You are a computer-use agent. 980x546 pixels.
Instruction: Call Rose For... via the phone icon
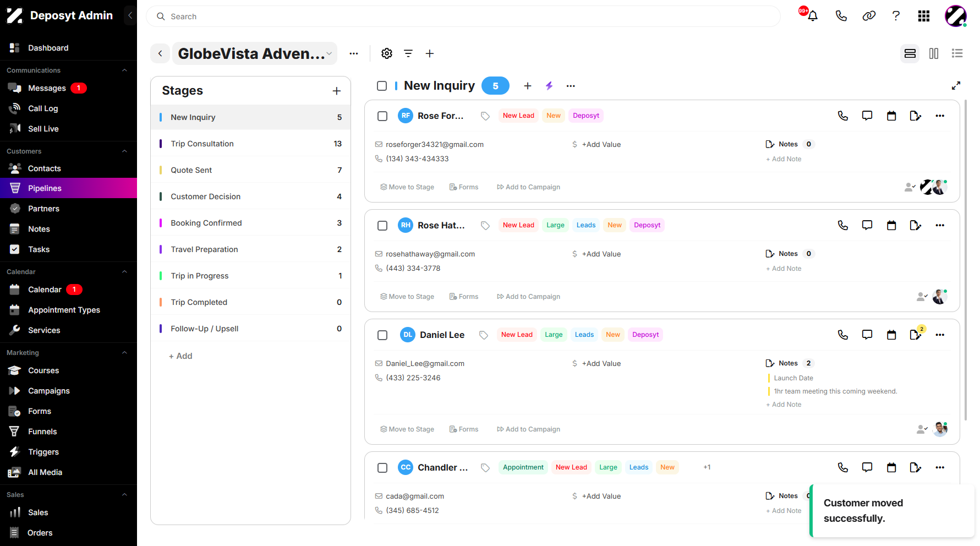coord(843,116)
